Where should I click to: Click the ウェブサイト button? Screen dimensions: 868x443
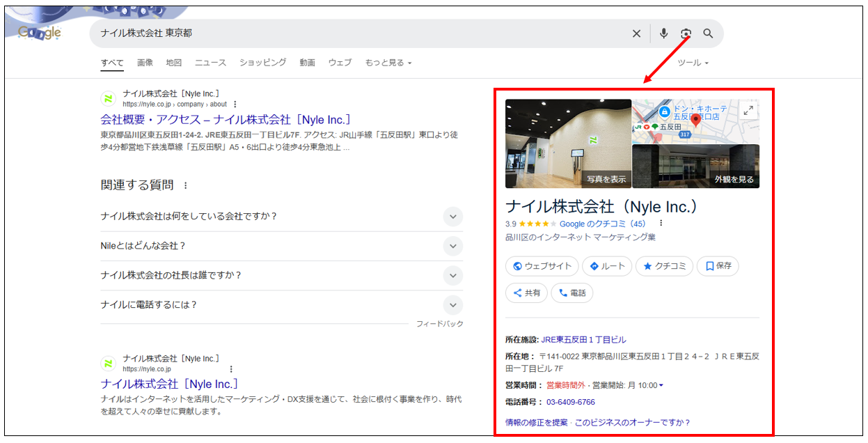(x=542, y=266)
